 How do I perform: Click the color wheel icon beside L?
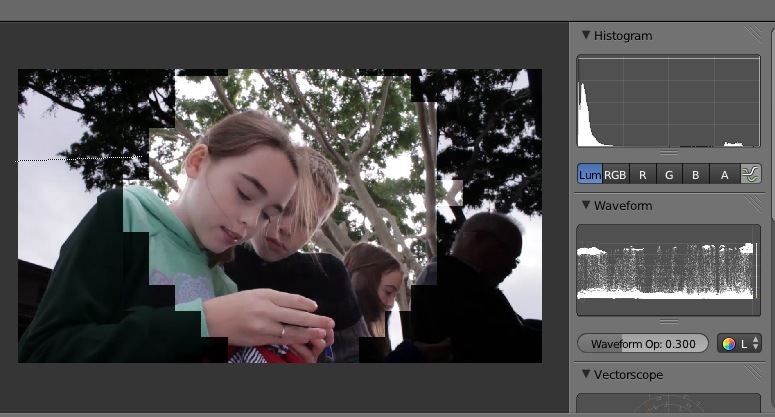click(x=729, y=344)
